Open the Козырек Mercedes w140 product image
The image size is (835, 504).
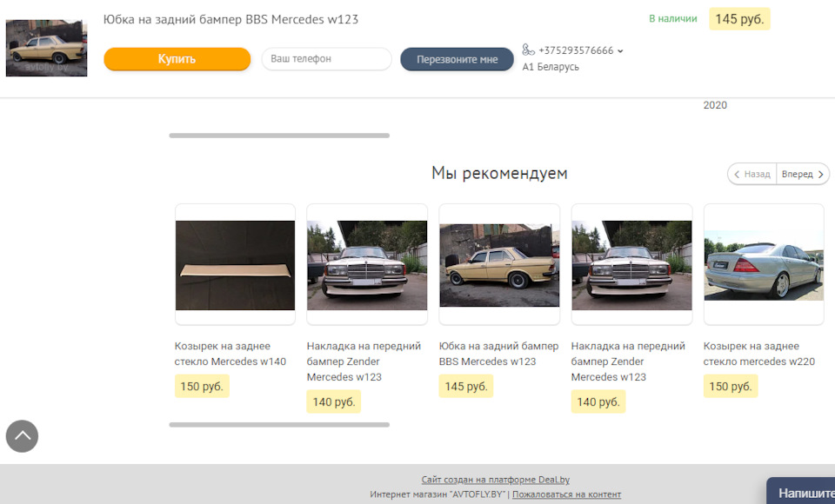(x=235, y=265)
